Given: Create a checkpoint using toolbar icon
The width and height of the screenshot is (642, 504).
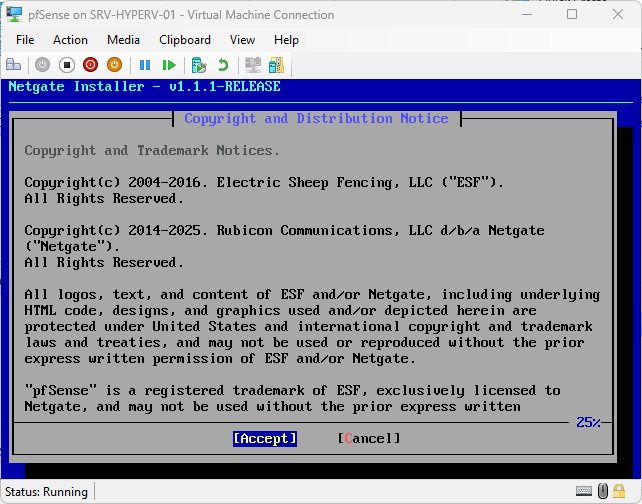Looking at the screenshot, I should [x=199, y=65].
